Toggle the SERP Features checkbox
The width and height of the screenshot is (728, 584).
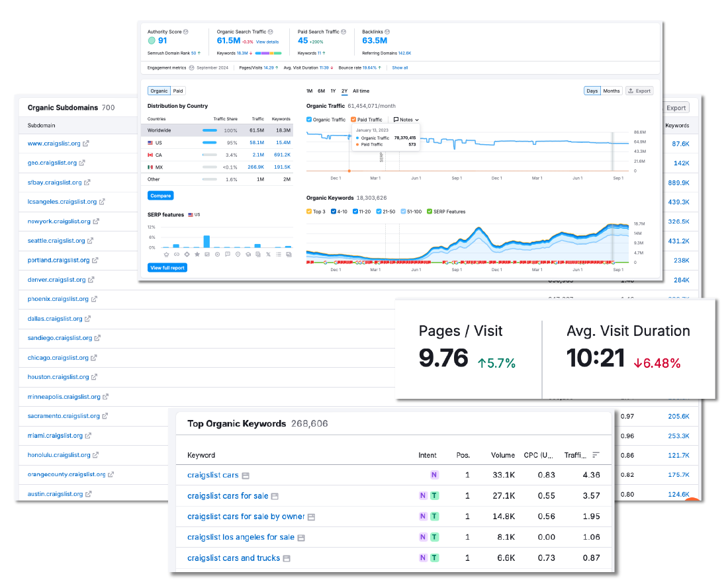click(430, 212)
